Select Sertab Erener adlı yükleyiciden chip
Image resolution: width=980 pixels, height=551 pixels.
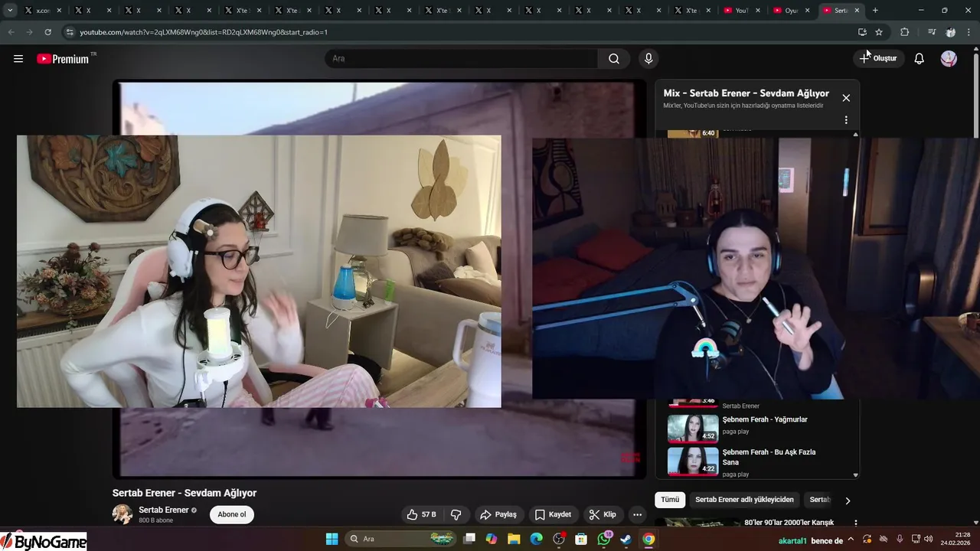(744, 500)
